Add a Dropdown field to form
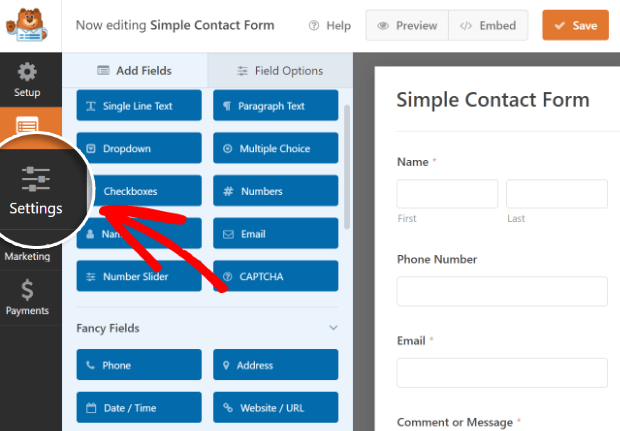The height and width of the screenshot is (431, 620). tap(138, 149)
